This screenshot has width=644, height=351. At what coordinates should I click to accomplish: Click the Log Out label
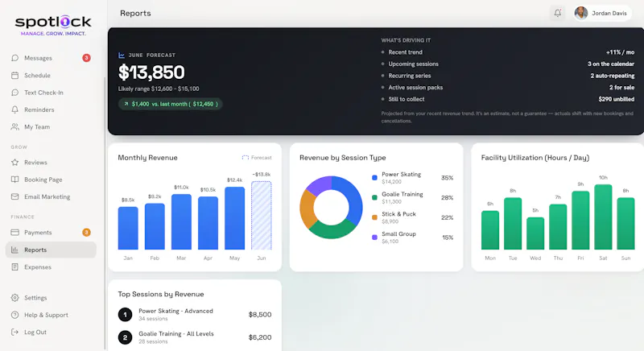pyautogui.click(x=35, y=332)
